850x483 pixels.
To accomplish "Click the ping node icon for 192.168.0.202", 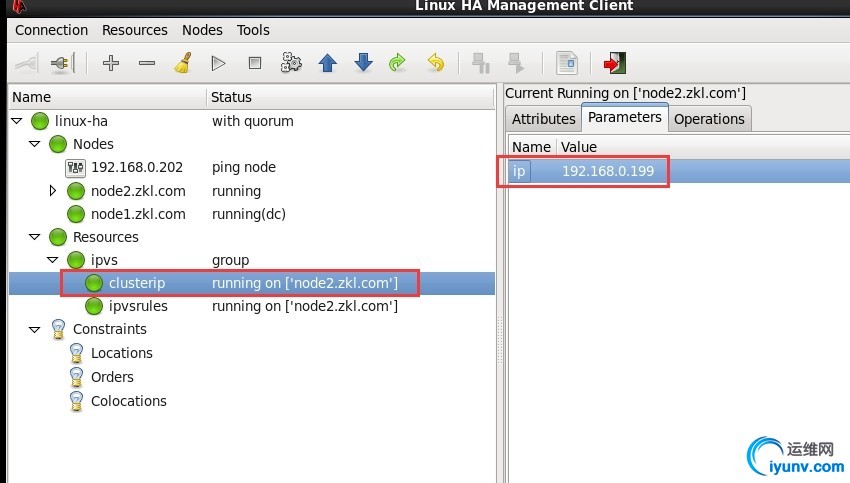I will [x=75, y=168].
